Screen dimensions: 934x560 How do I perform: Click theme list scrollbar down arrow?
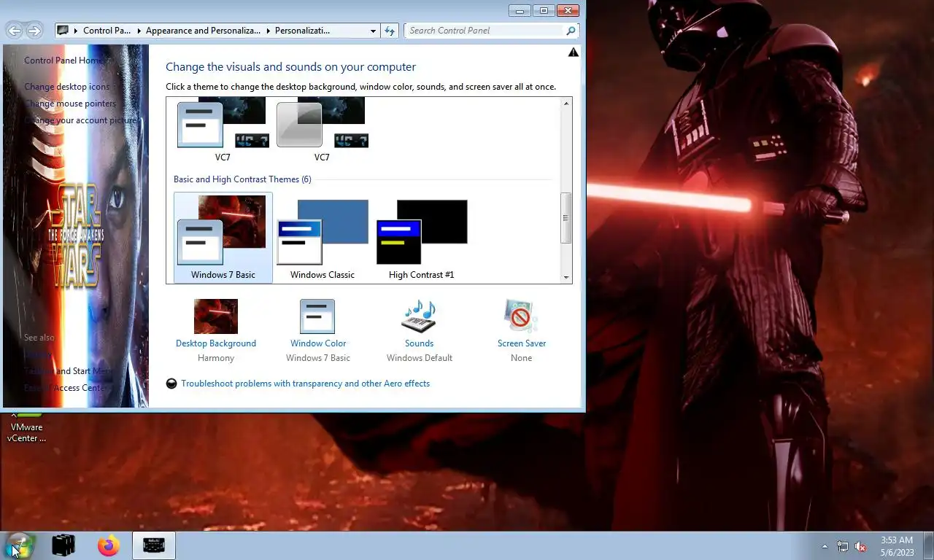coord(566,278)
